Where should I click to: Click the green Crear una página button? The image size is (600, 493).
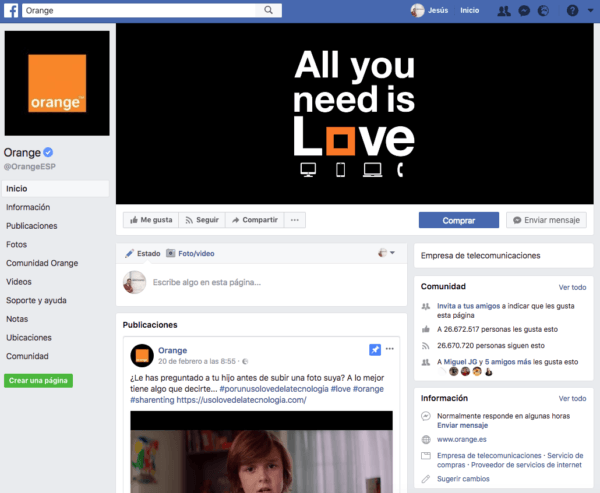click(x=38, y=380)
